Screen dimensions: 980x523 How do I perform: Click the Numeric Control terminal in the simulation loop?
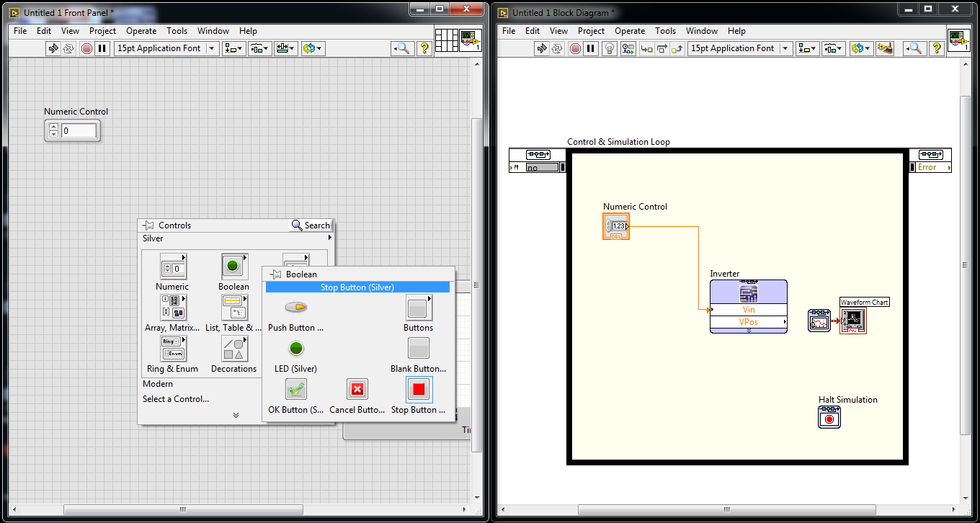(x=615, y=226)
